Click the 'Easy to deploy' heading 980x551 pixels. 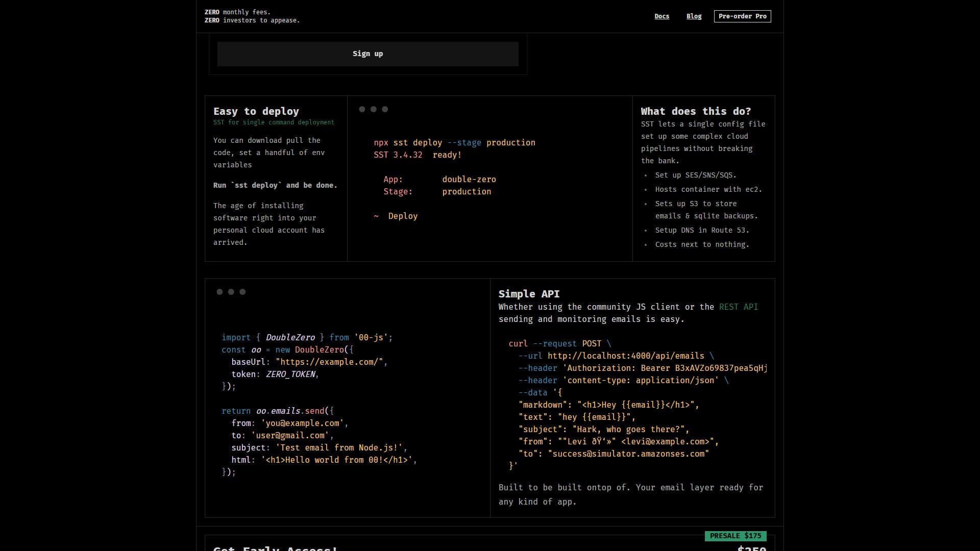coord(256,111)
